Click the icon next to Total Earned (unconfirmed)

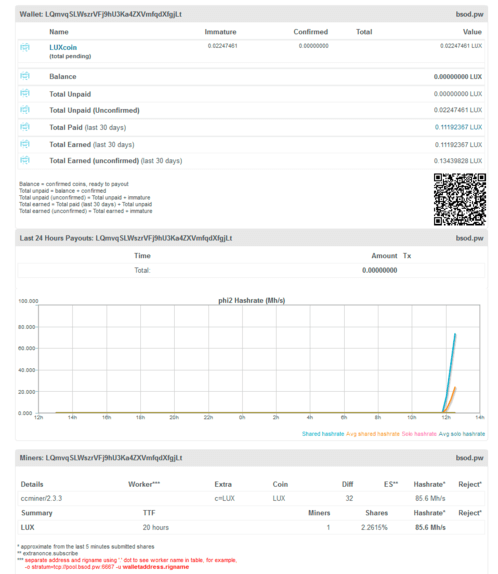click(25, 160)
